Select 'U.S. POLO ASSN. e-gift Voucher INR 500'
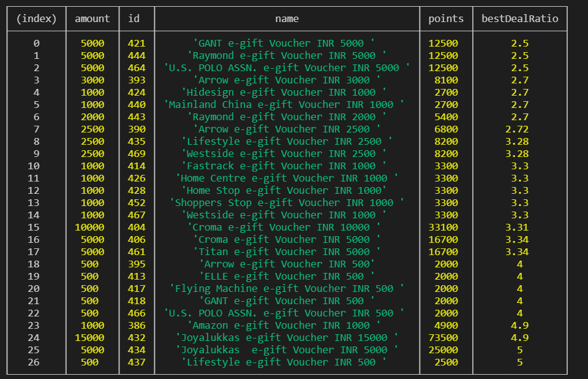Image resolution: width=588 pixels, height=379 pixels. pyautogui.click(x=284, y=313)
